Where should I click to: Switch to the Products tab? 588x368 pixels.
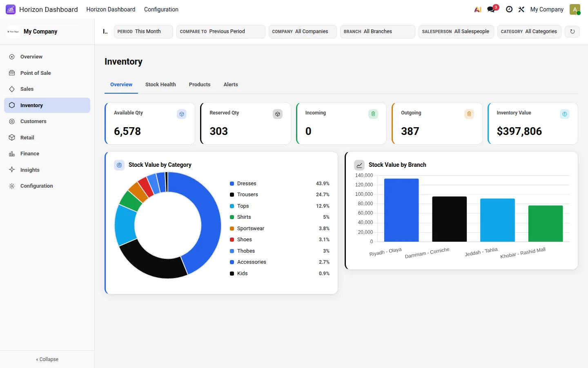[x=200, y=85]
